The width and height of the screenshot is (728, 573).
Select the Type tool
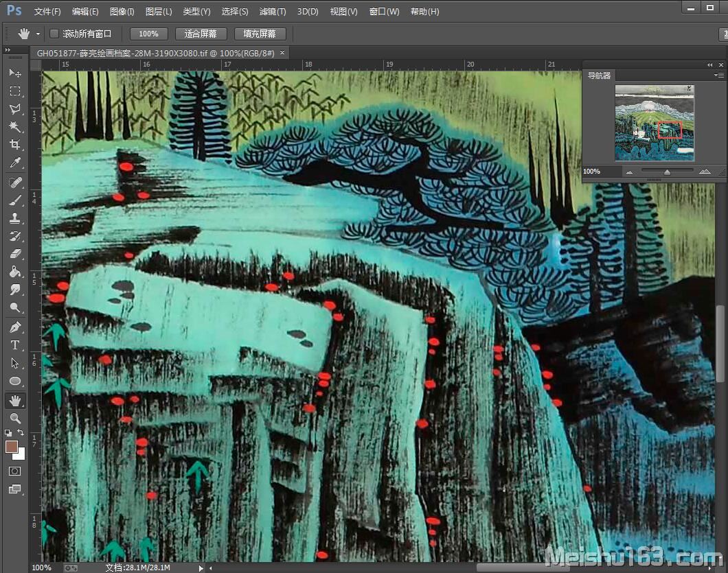tap(15, 345)
